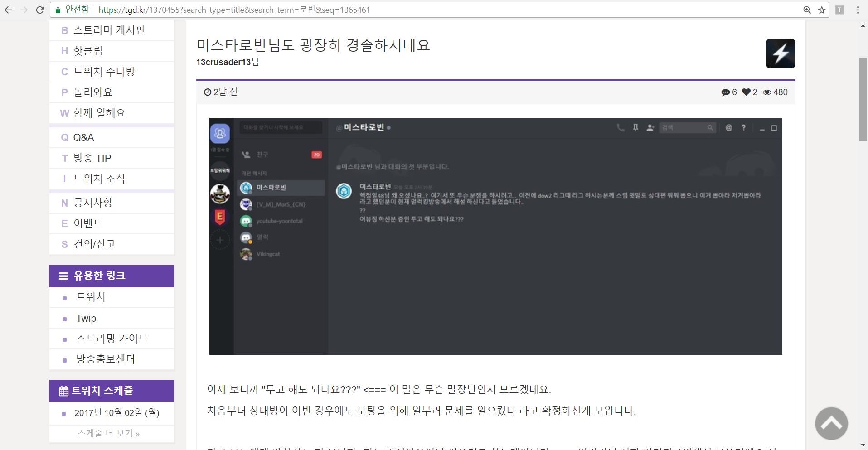The image size is (868, 450).
Task: Bookmark this page with the star icon
Action: (x=822, y=10)
